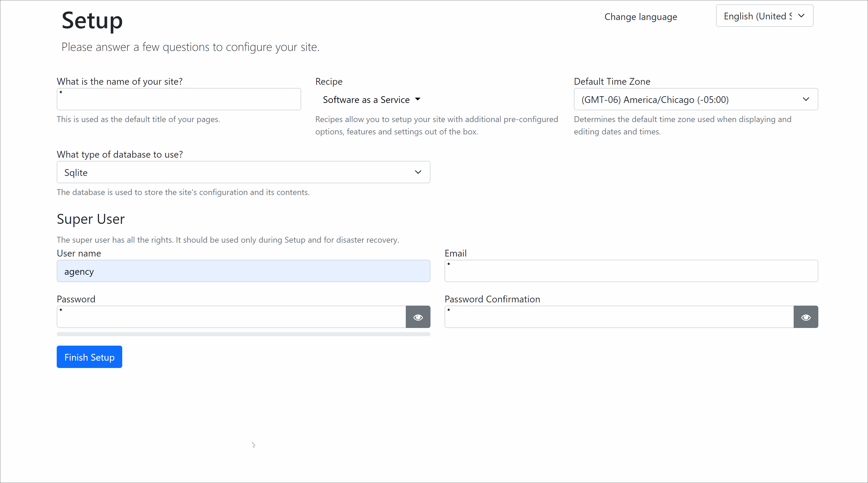
Task: Click the chevron icon in the Sqlite box
Action: (418, 172)
